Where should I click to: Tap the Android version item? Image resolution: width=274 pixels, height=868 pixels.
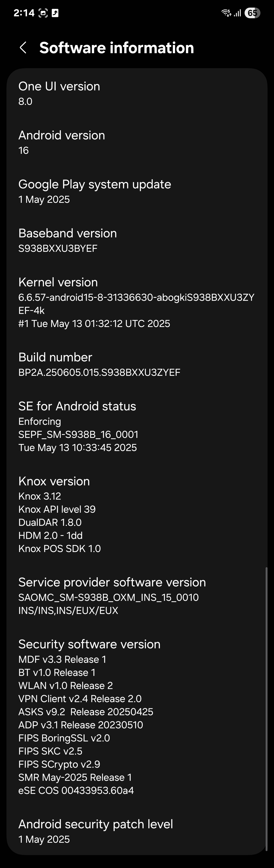click(137, 142)
